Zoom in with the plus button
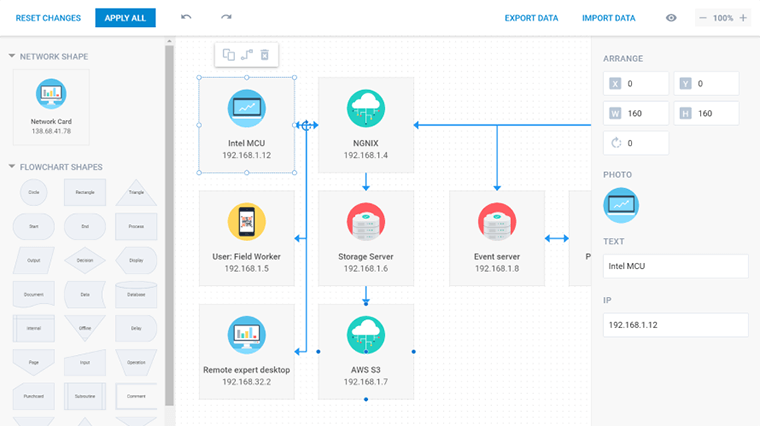The height and width of the screenshot is (426, 760). point(743,18)
